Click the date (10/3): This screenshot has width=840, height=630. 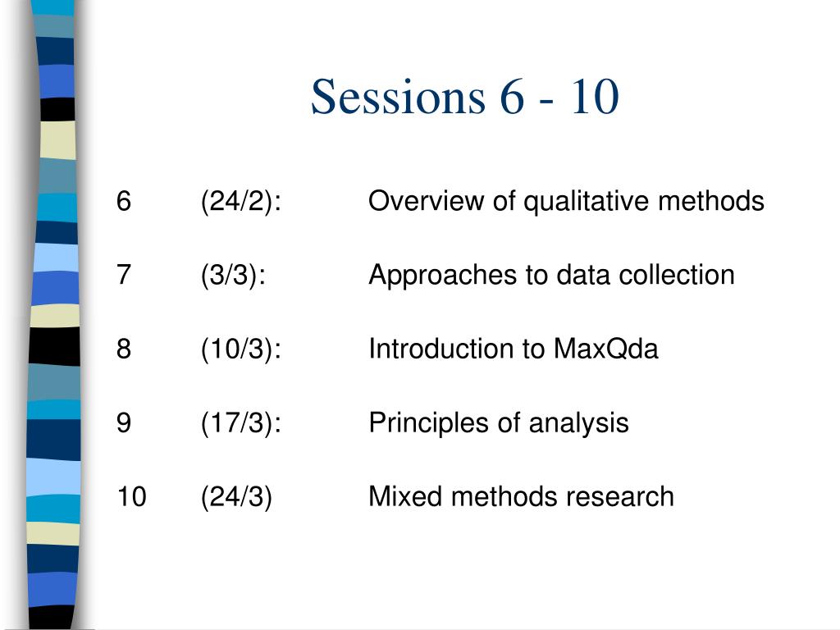pyautogui.click(x=241, y=349)
